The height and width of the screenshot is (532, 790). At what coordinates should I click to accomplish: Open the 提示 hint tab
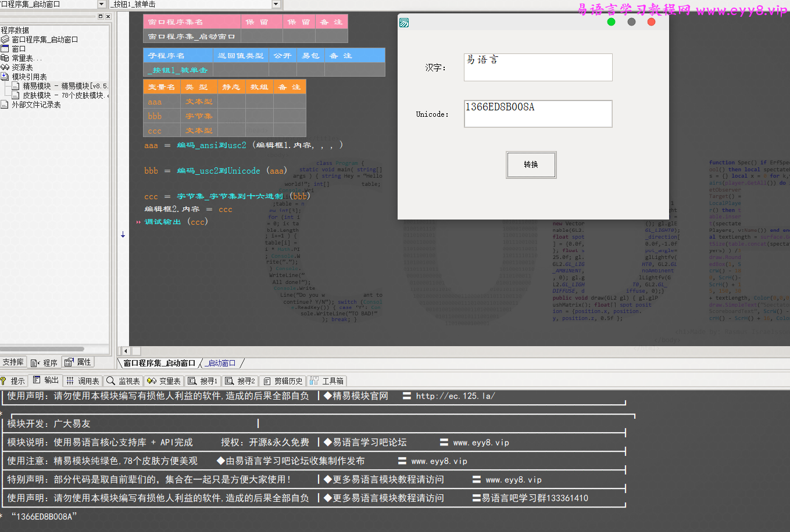(x=13, y=381)
